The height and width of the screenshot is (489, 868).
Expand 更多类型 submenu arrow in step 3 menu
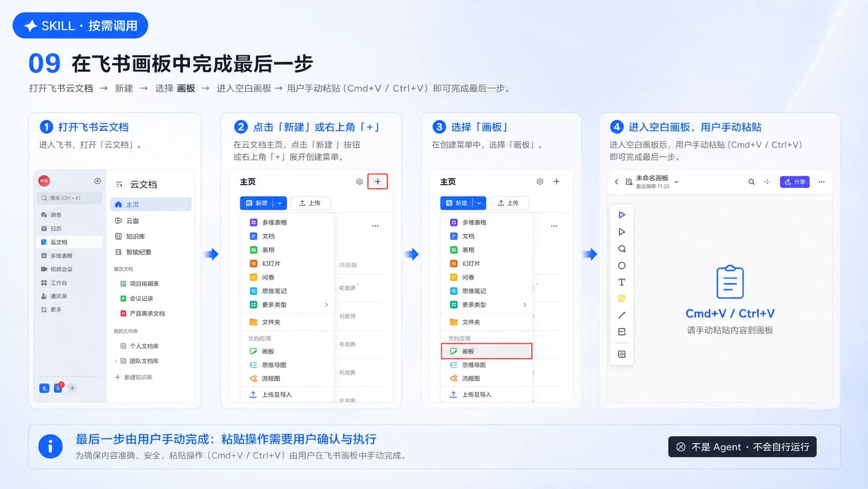[525, 305]
